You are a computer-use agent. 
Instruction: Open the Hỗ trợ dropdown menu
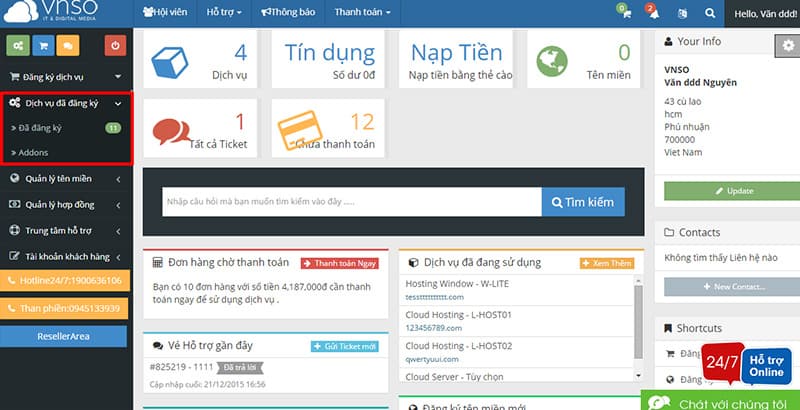point(224,12)
